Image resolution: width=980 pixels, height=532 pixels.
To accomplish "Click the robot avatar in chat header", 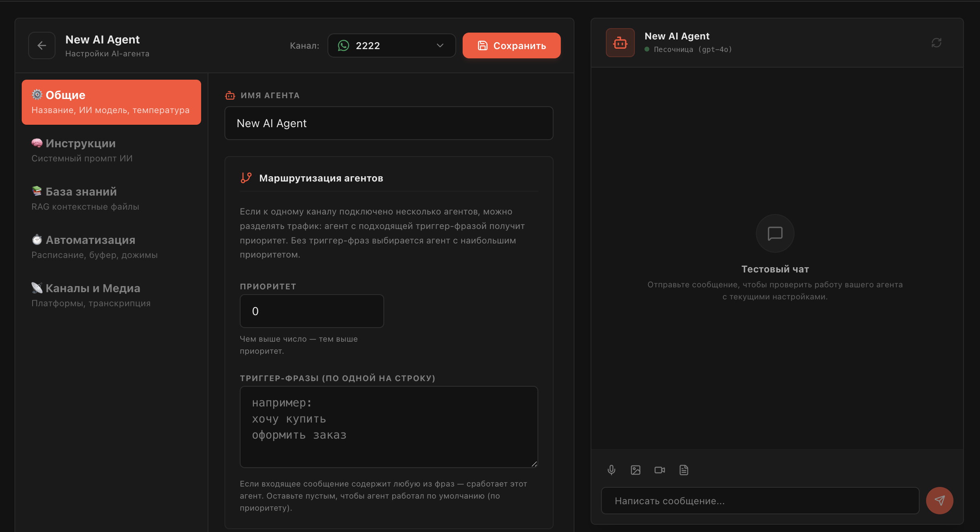I will click(x=620, y=43).
